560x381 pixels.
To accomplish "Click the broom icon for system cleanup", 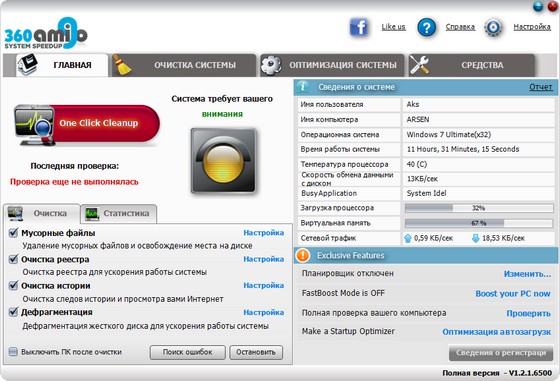I will tap(122, 65).
